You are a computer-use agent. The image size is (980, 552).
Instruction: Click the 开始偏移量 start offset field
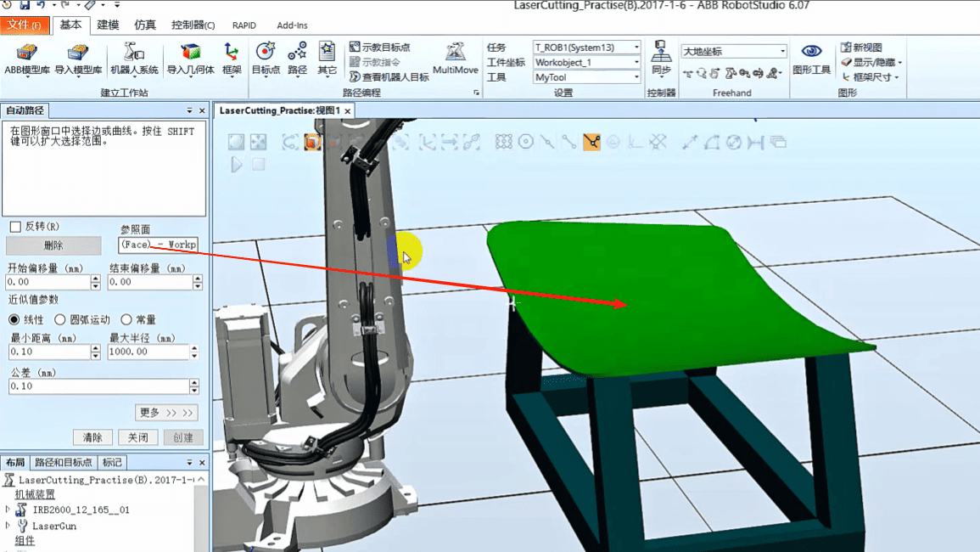point(48,282)
